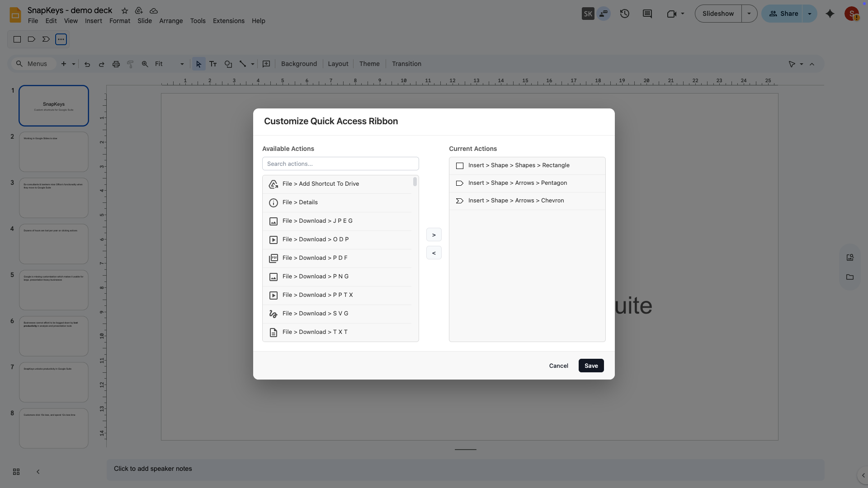This screenshot has height=488, width=868.
Task: Open the Extensions menu
Action: pos(228,21)
